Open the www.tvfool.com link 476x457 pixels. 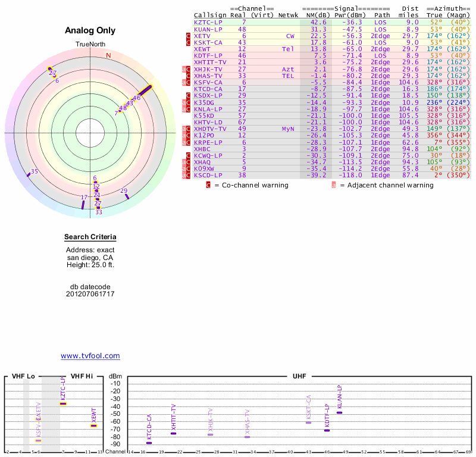click(90, 356)
